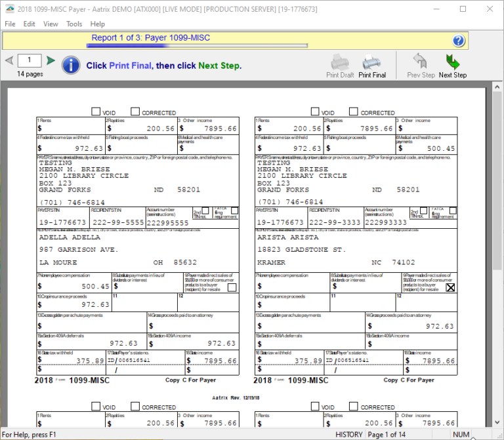
Task: Click the blue help question mark icon
Action: (459, 41)
